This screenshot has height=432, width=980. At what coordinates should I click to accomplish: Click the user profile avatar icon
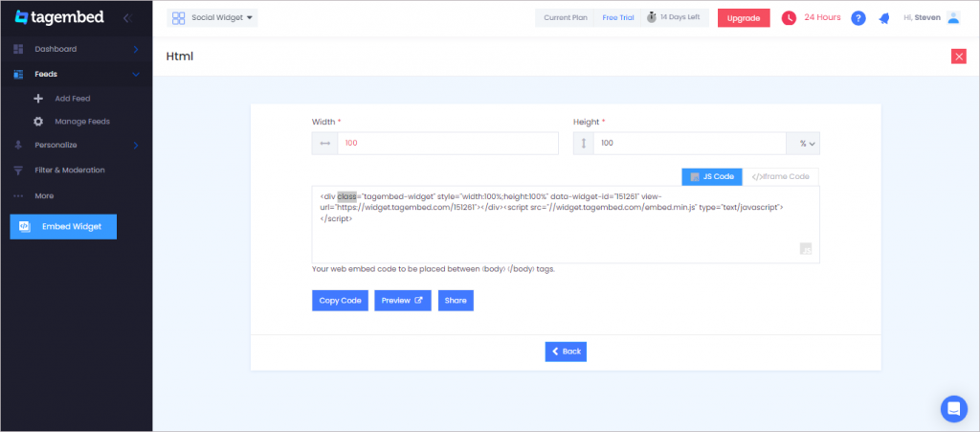pos(952,17)
